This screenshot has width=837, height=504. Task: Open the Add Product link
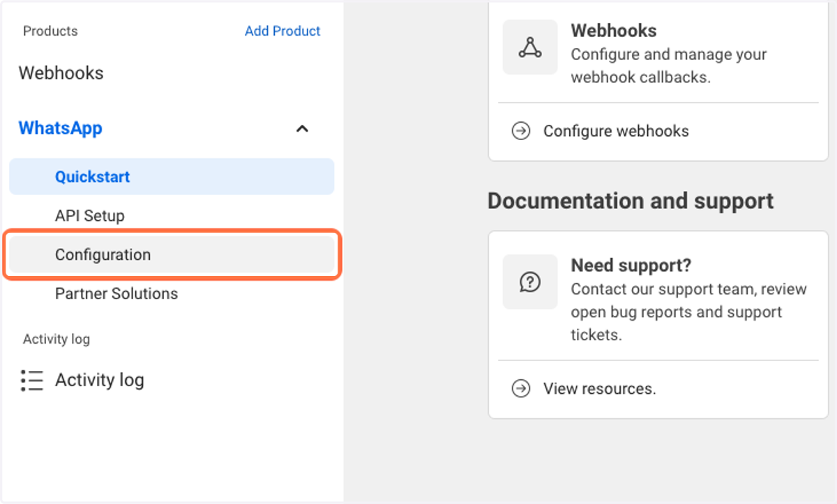click(282, 31)
